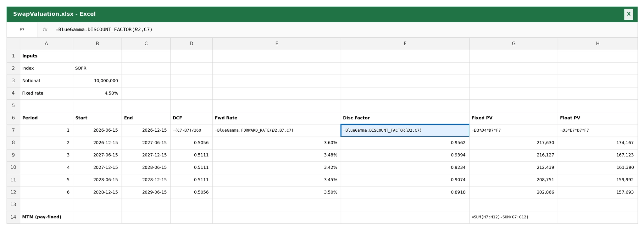Select discount factor cell 0.8918
This screenshot has height=230, width=644.
(405, 192)
